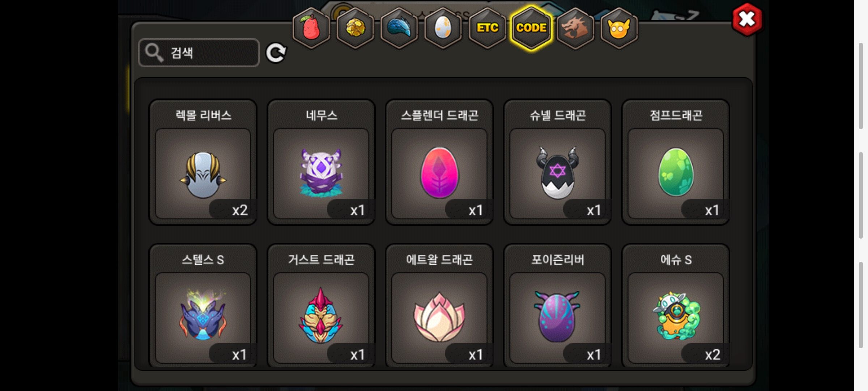This screenshot has height=391, width=868.
Task: Click the 검색 search input field
Action: point(199,53)
